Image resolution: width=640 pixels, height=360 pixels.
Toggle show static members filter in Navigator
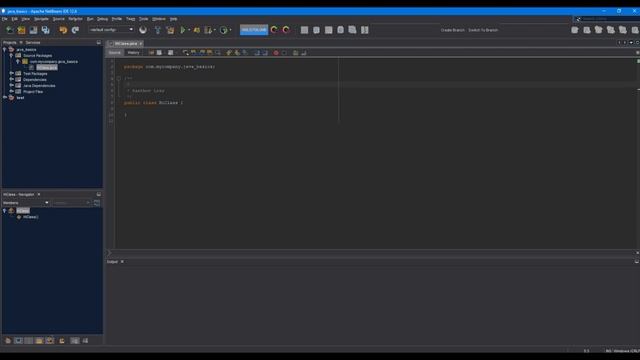(29, 340)
